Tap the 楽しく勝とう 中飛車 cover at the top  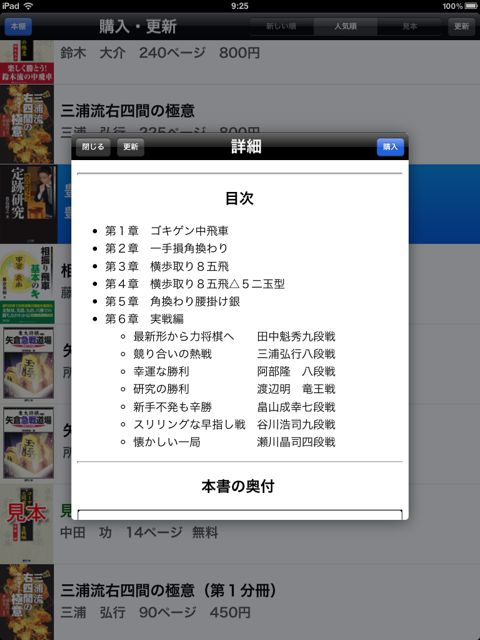pyautogui.click(x=27, y=62)
